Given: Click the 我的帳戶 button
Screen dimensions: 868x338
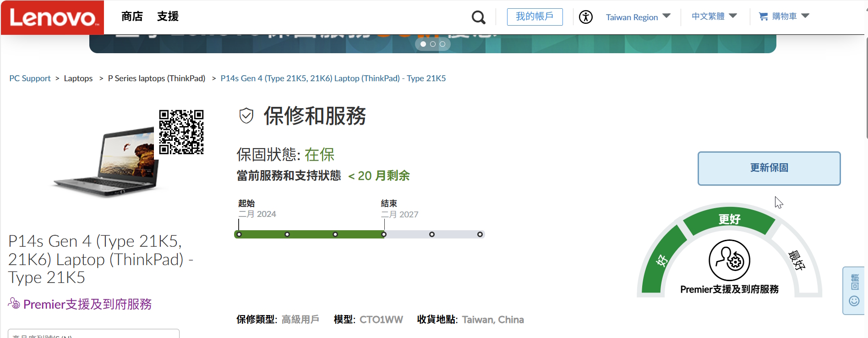Looking at the screenshot, I should (x=535, y=17).
